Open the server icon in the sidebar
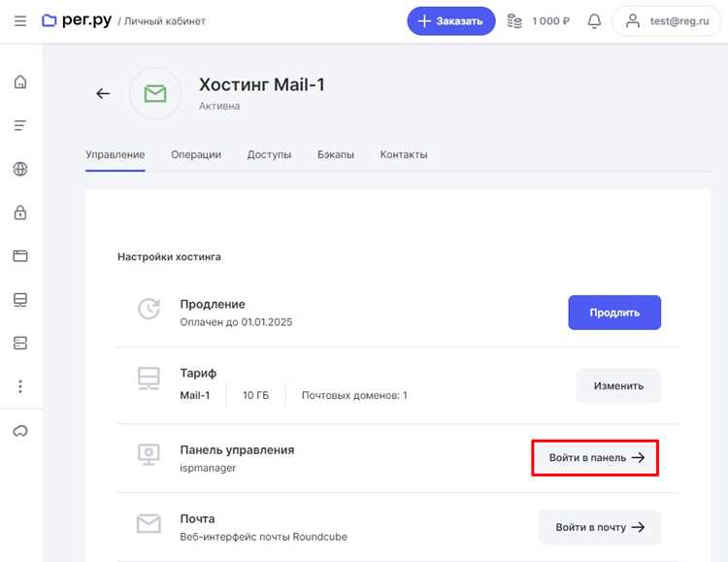Screen dimensions: 728x562 pyautogui.click(x=20, y=343)
